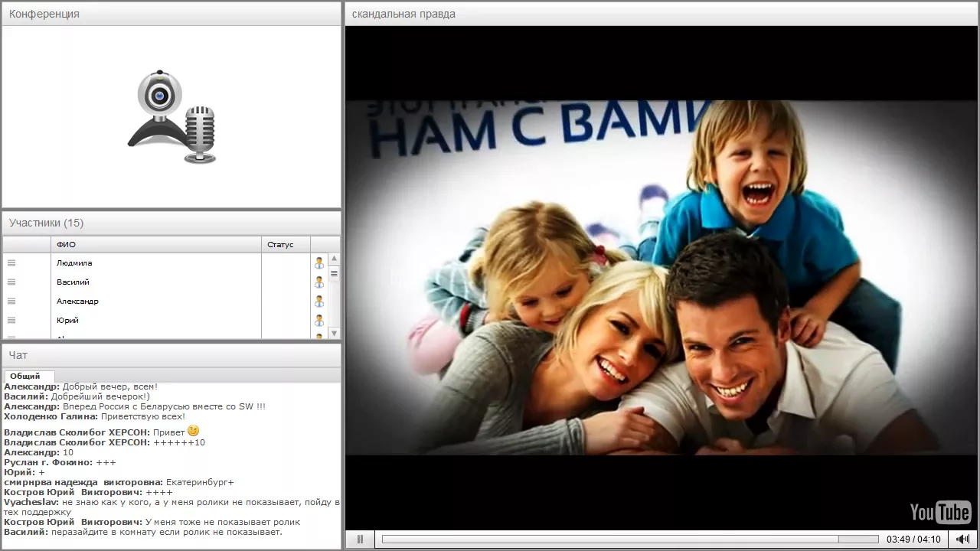Pause the video with the pause button
This screenshot has width=980, height=551.
tap(360, 540)
